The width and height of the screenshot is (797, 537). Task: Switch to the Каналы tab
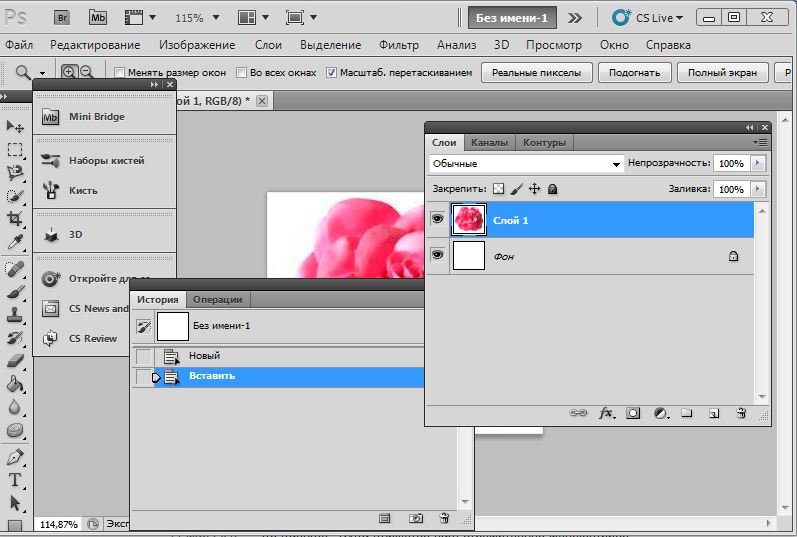tap(489, 143)
